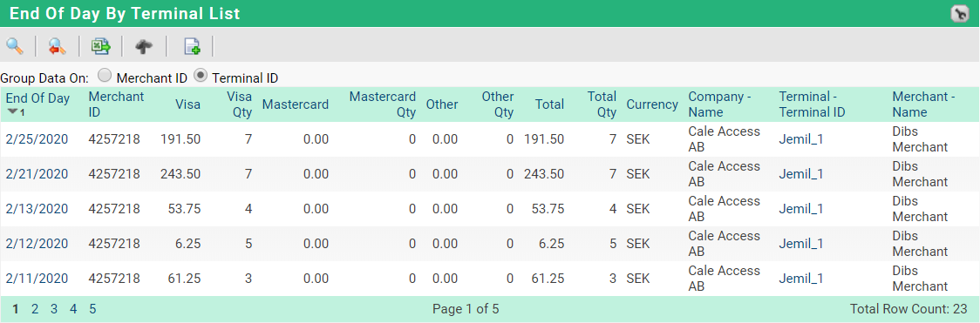Screen dimensions: 980x323
Task: Open Jemil_1 terminal in 2/11/2020 row
Action: coord(800,279)
